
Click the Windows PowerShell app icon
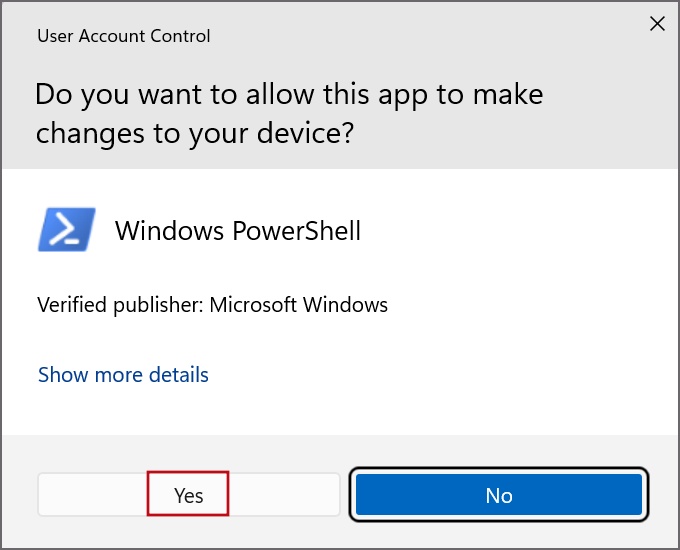67,229
